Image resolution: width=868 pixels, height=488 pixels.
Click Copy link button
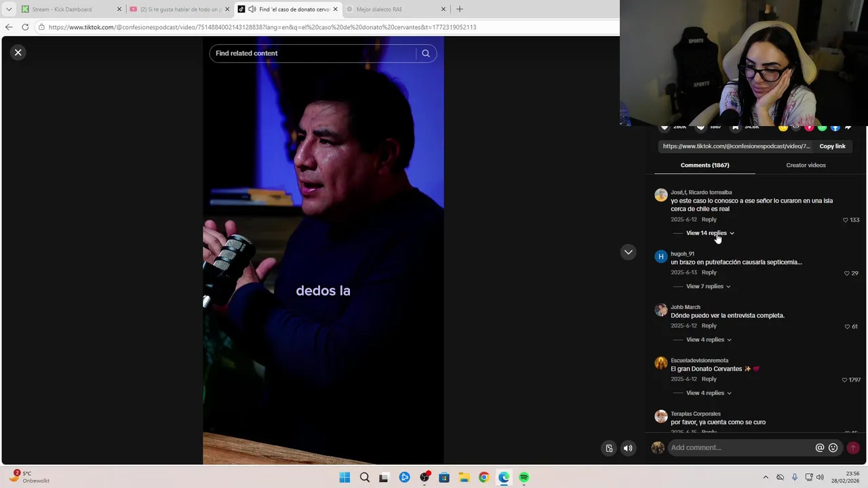[x=832, y=146]
